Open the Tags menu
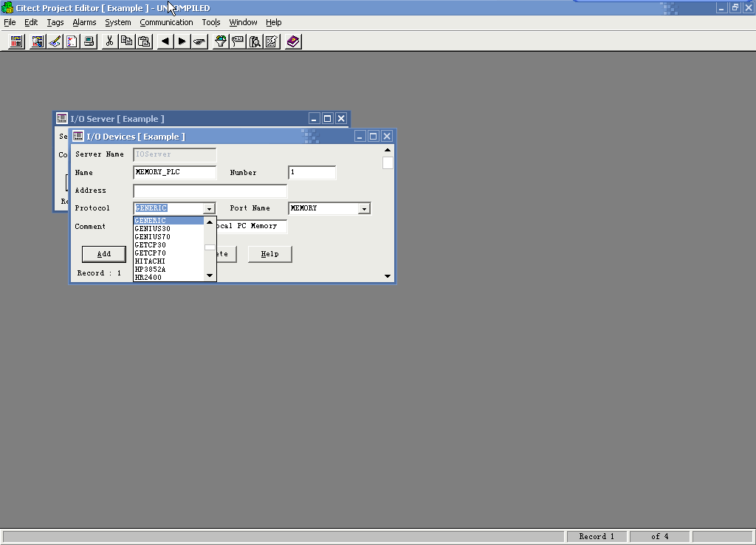 (x=55, y=22)
